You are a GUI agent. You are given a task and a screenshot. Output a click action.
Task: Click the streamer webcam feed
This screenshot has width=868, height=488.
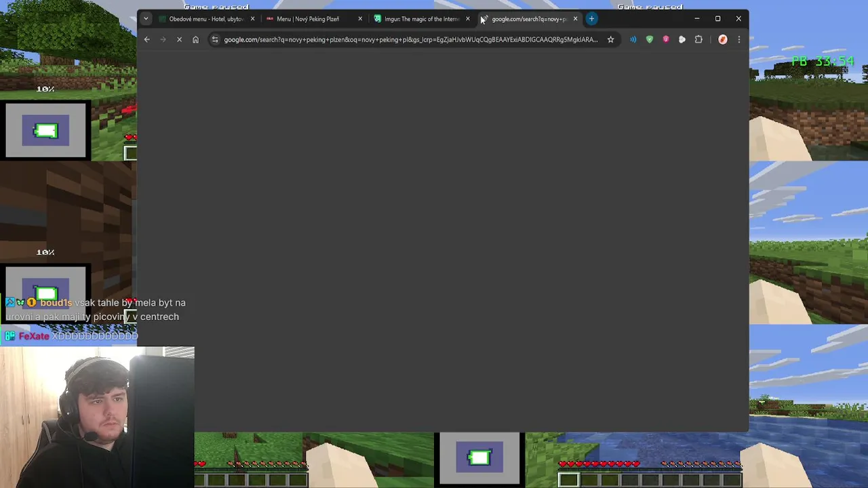pos(97,417)
